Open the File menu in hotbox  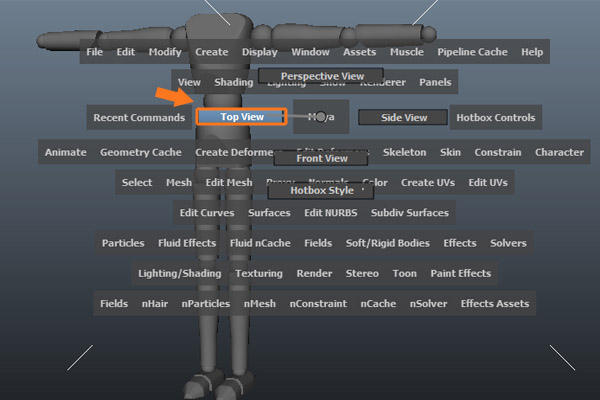tap(95, 52)
